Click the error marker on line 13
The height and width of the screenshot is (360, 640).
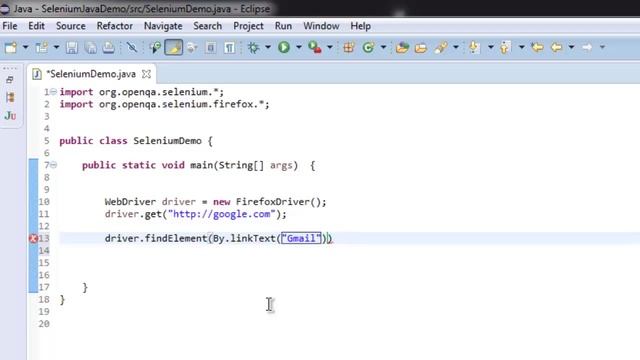[x=34, y=239]
